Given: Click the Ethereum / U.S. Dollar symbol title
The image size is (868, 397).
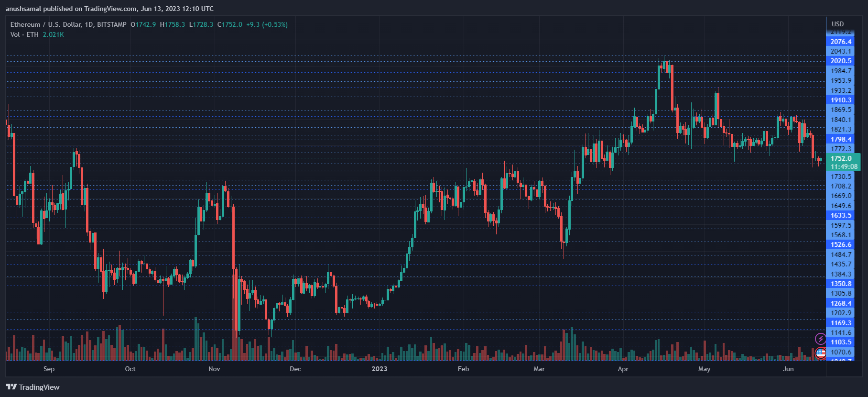Looking at the screenshot, I should coord(68,24).
